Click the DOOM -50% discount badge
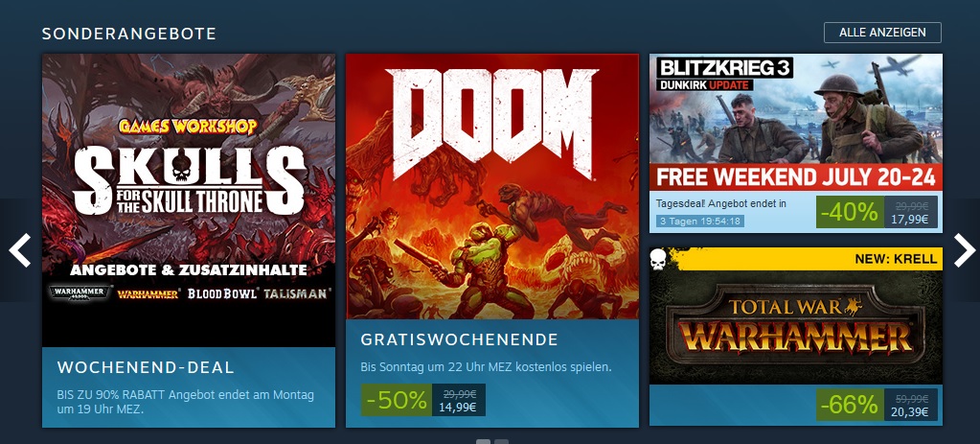This screenshot has height=444, width=980. 397,400
